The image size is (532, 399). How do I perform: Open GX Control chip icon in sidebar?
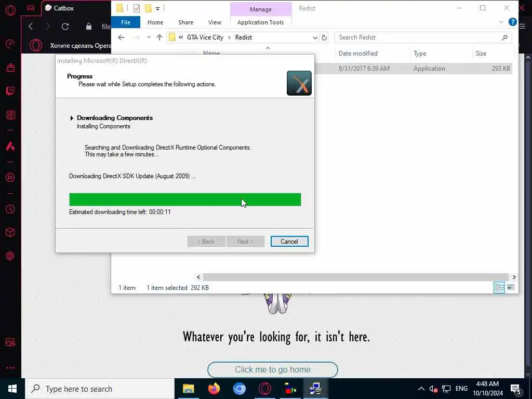(10, 115)
